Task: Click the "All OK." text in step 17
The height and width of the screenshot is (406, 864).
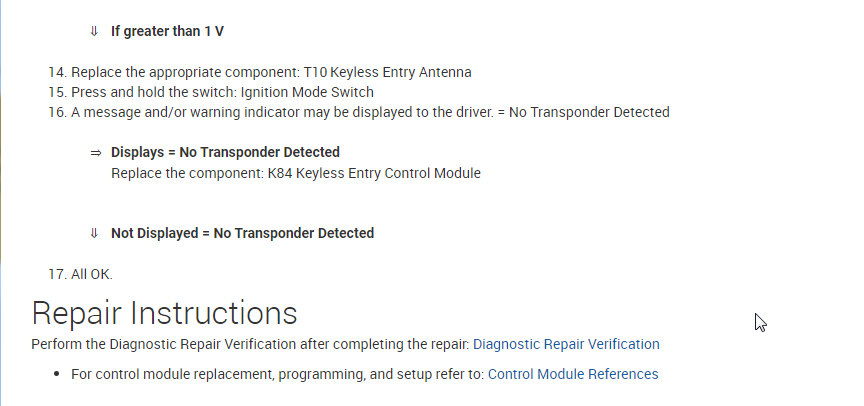Action: click(92, 274)
